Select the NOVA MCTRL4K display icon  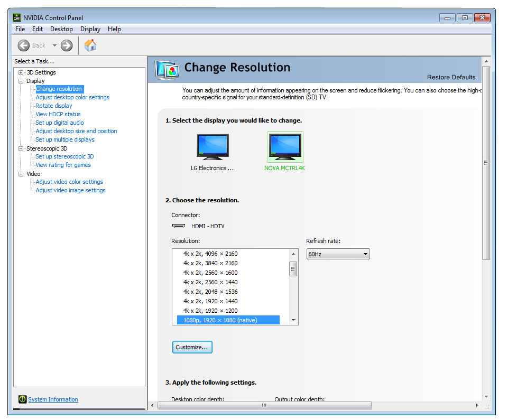pos(285,147)
